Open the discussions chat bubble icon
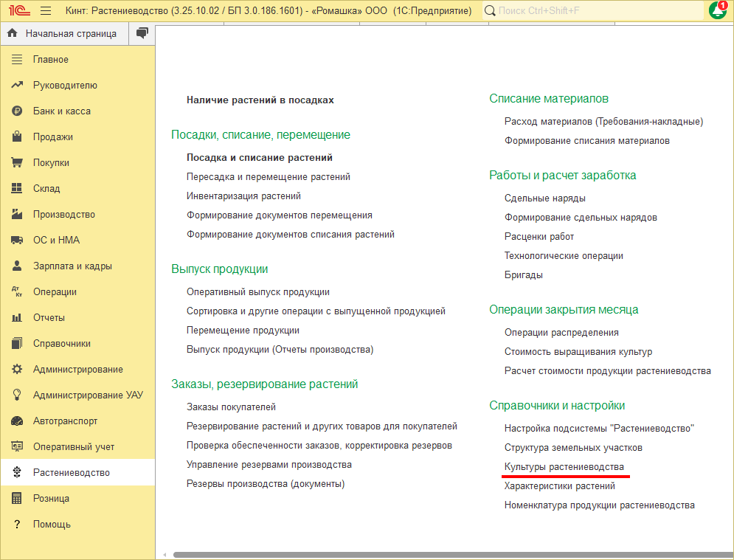 coord(142,33)
